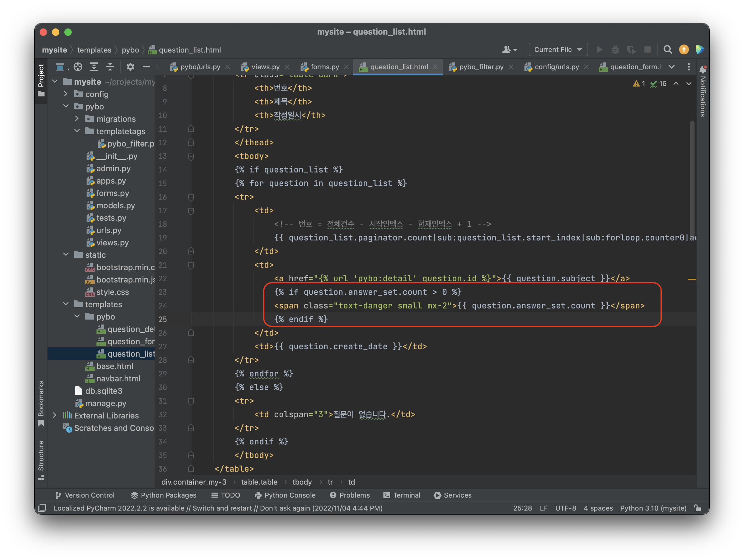Open the Project panel settings gear
The height and width of the screenshot is (560, 744).
click(130, 67)
